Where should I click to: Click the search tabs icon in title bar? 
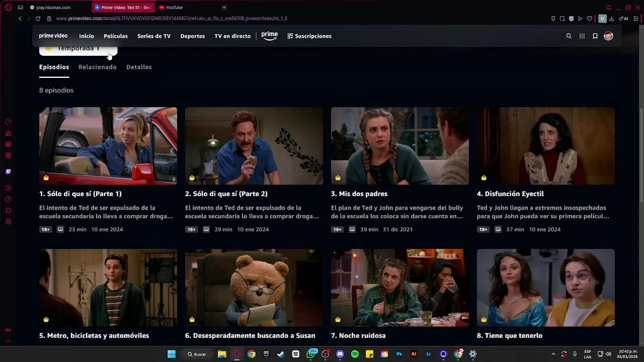click(x=608, y=8)
